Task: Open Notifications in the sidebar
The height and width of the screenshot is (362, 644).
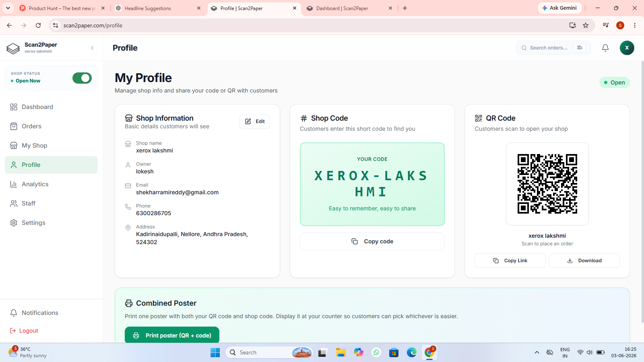Action: [x=51, y=313]
